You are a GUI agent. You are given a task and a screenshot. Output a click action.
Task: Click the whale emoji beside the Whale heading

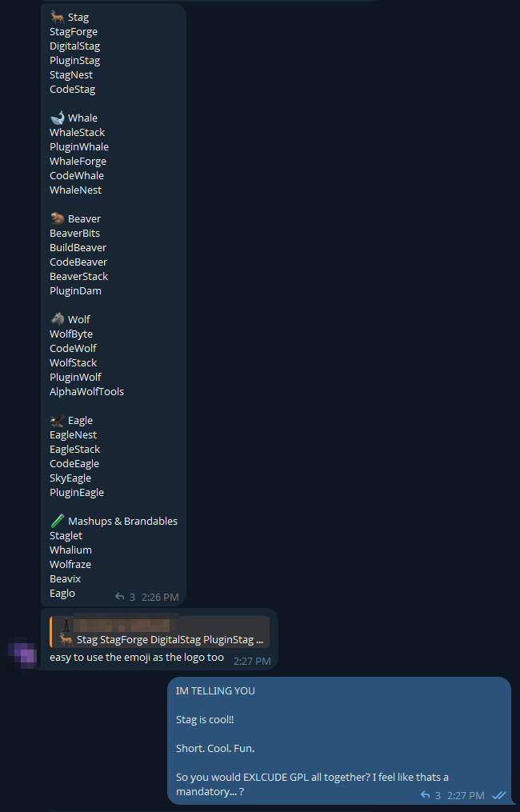[x=57, y=118]
